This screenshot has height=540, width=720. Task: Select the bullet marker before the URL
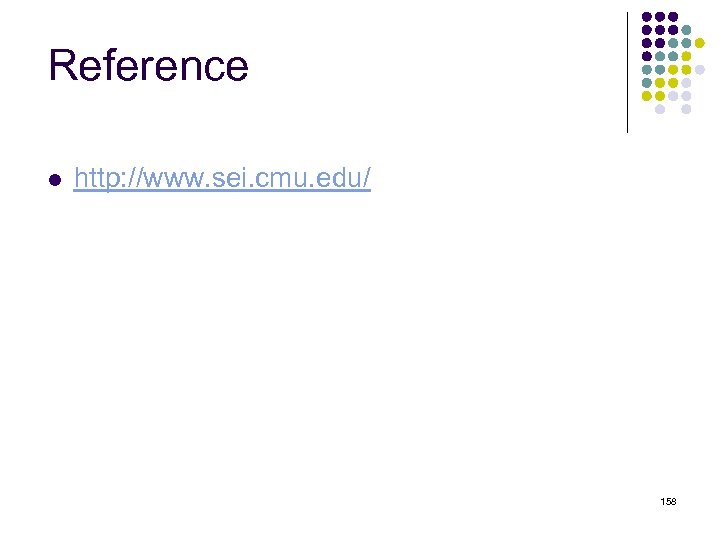[x=54, y=181]
